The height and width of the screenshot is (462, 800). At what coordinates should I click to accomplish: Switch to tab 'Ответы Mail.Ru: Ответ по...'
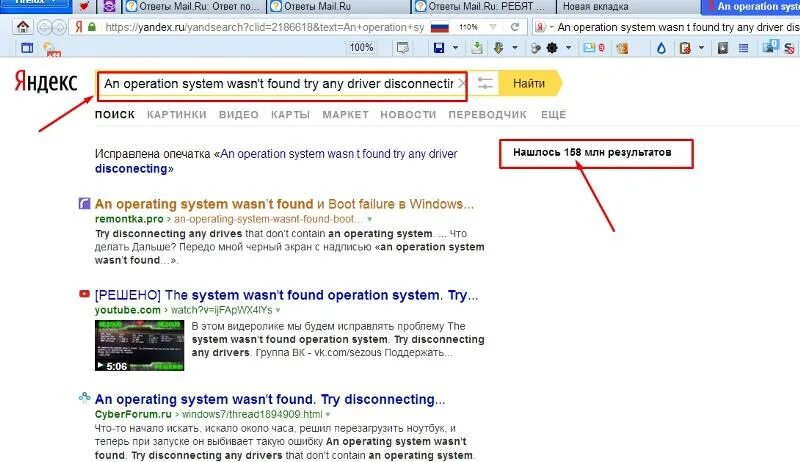coord(192,6)
